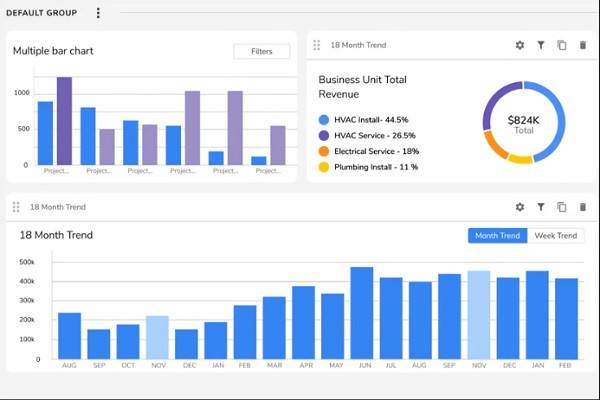Click the tallest JUN bar in trend chart

tap(361, 313)
